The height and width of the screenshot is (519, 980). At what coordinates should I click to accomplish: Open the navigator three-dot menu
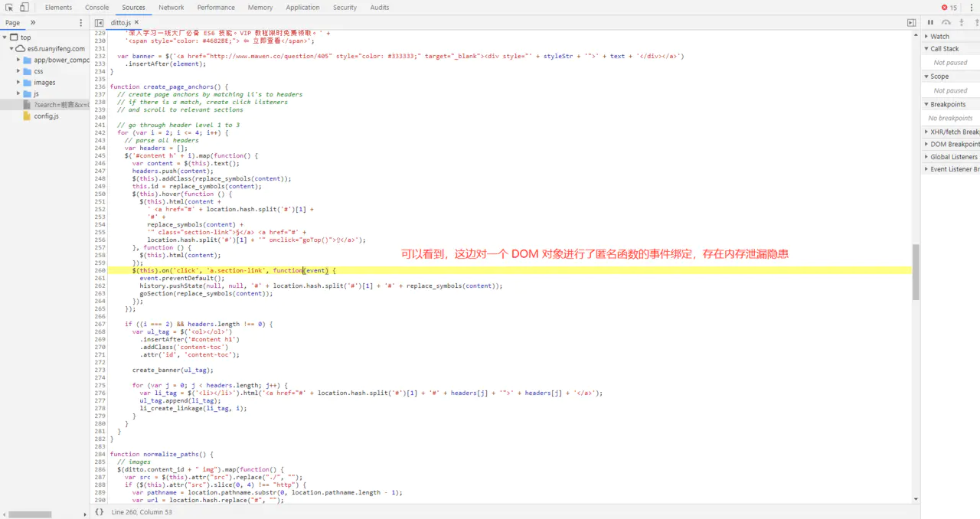point(81,23)
